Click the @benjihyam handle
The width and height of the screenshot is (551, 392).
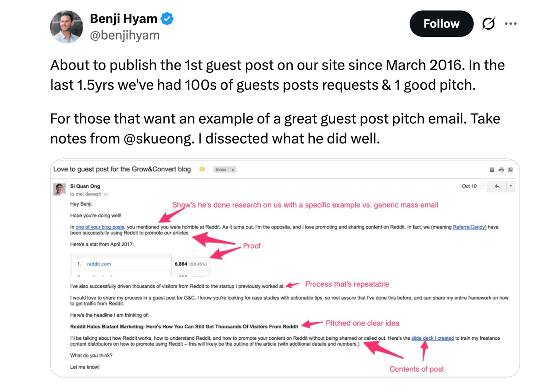tap(124, 35)
